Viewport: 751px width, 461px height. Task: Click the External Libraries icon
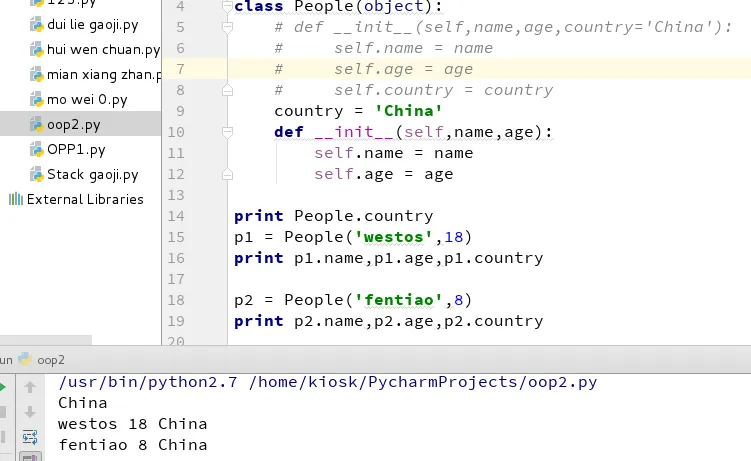point(16,199)
